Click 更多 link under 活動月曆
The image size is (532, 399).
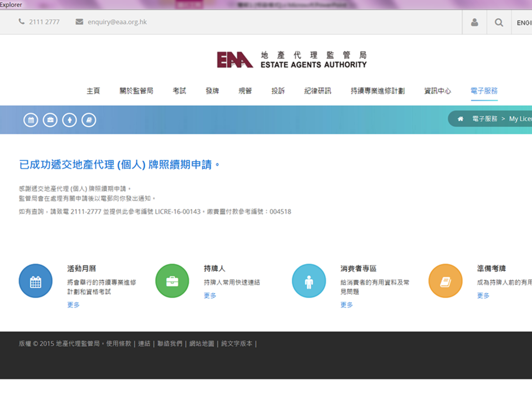(x=73, y=305)
